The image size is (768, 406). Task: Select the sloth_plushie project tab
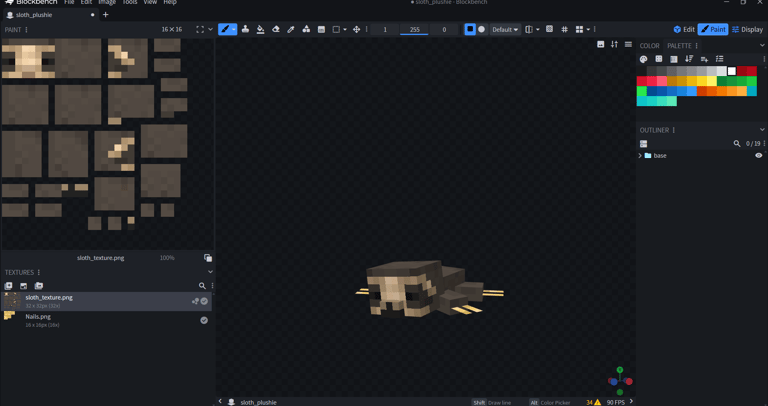50,15
